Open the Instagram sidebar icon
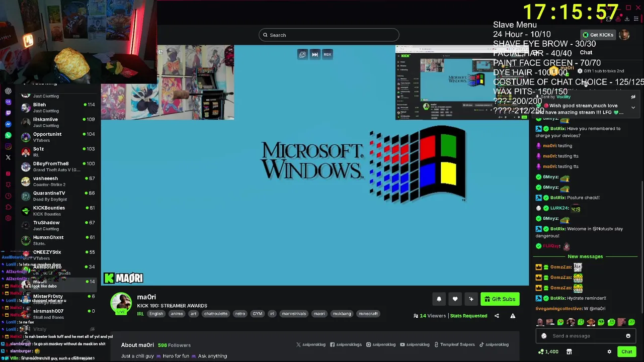Viewport: 644px width, 362px height. 8,146
